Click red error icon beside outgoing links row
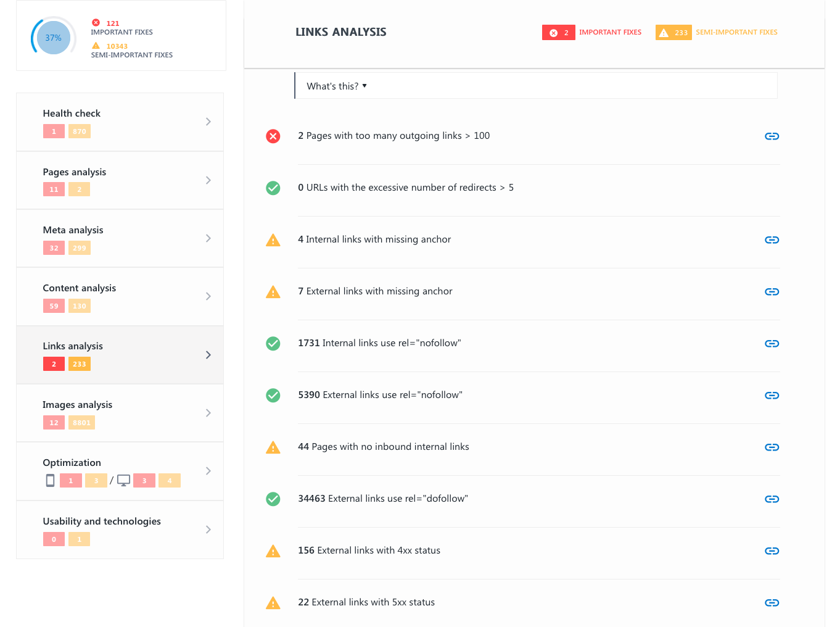 pos(273,136)
